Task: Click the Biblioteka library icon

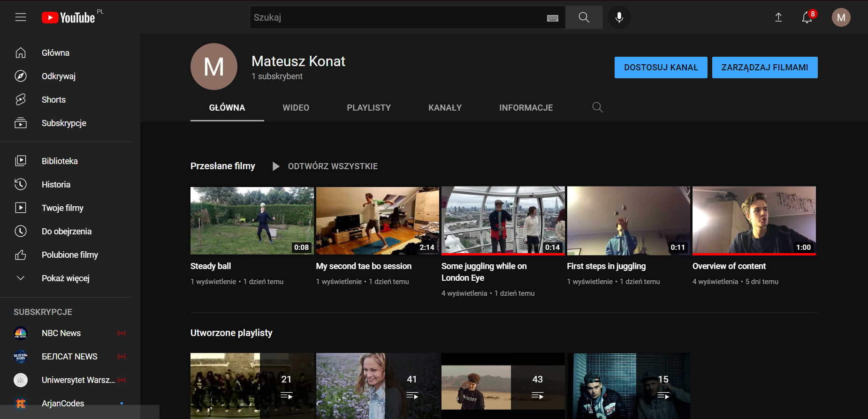Action: [x=21, y=161]
